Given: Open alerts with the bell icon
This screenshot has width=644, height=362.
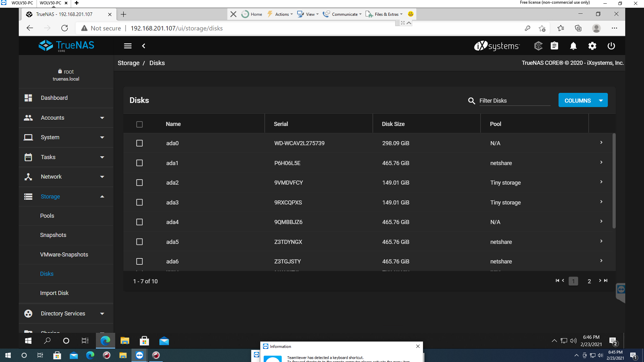Looking at the screenshot, I should tap(574, 46).
